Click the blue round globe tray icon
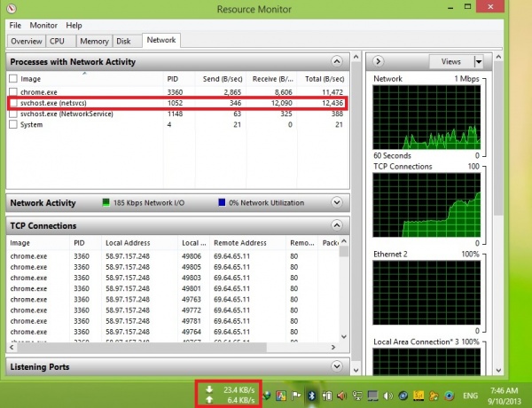The width and height of the screenshot is (532, 408). 403,396
